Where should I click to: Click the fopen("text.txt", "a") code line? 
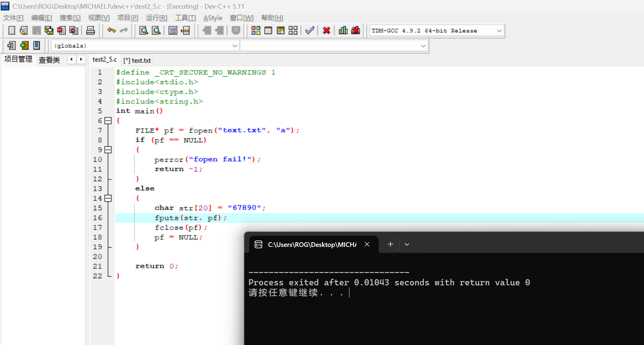(217, 130)
